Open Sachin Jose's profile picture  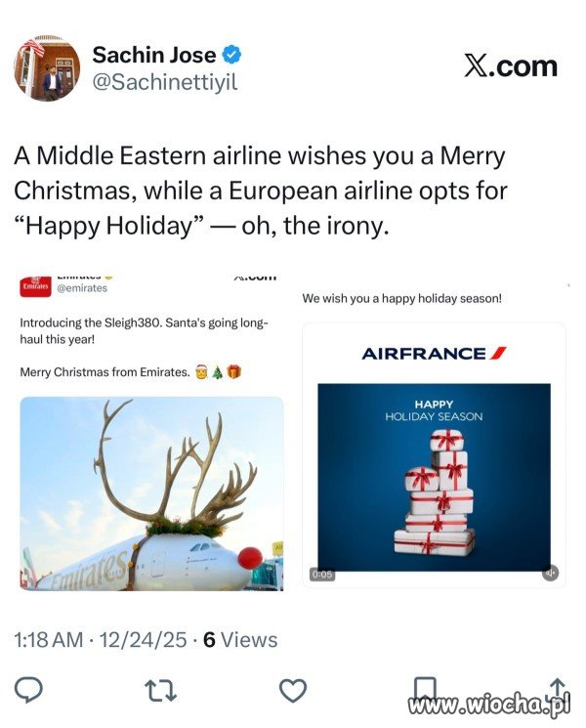[46, 69]
